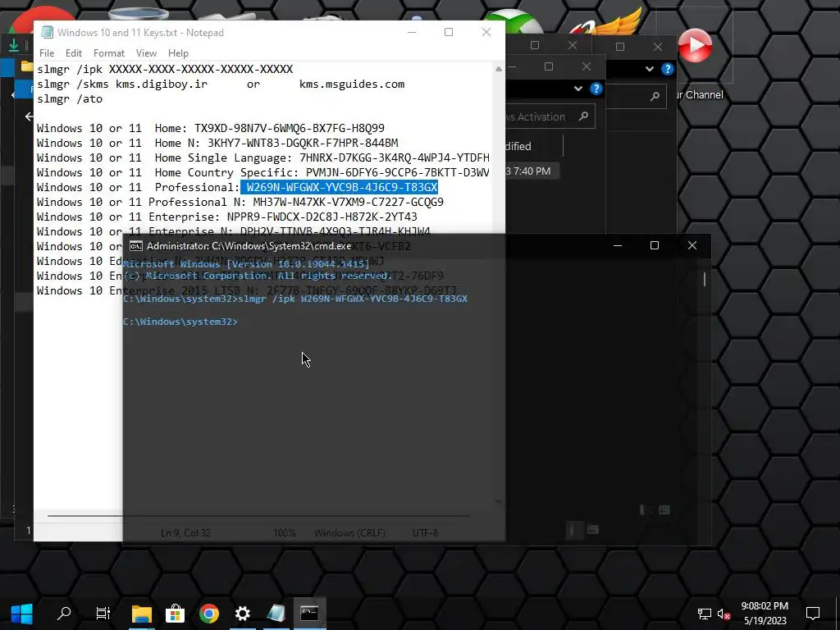Open the Notepad View menu
The width and height of the screenshot is (840, 630).
click(x=146, y=53)
